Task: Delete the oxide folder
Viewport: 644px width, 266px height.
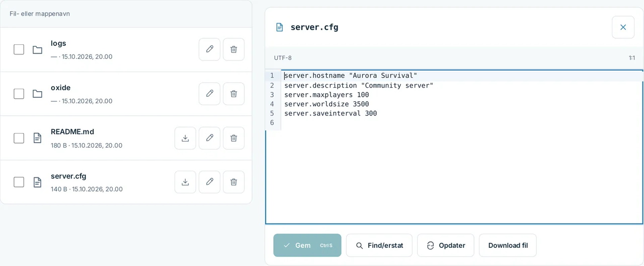Action: click(x=233, y=94)
